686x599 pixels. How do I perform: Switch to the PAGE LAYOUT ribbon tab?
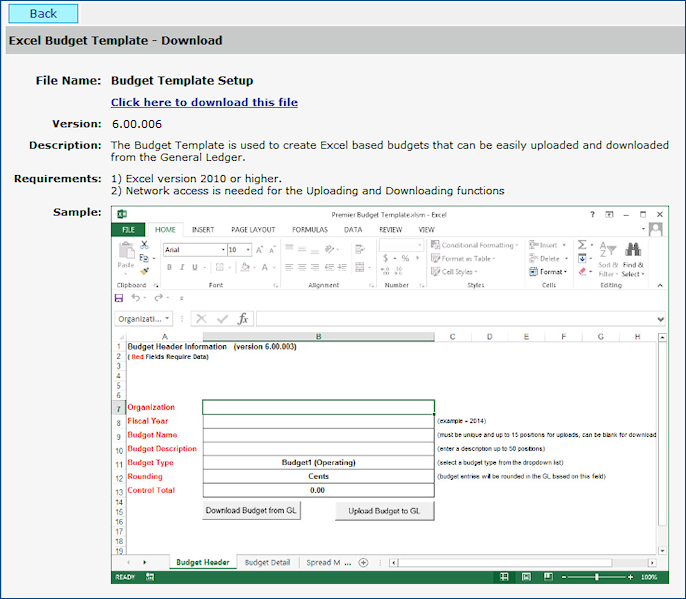click(x=253, y=229)
